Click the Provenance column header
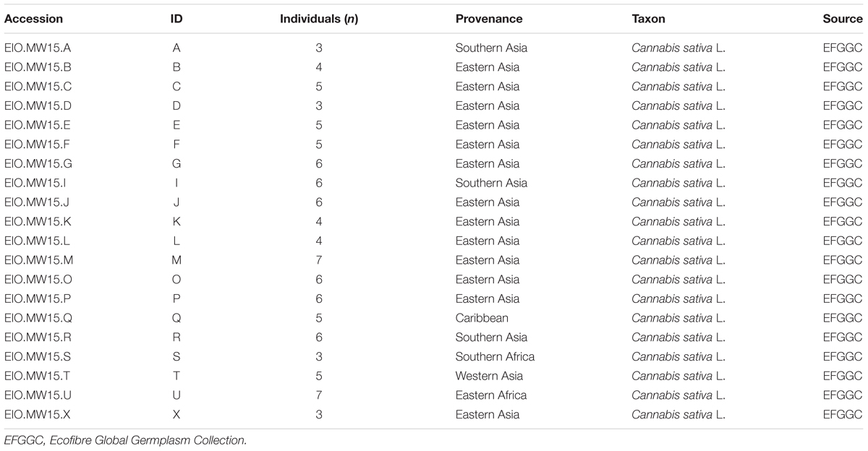 [488, 19]
